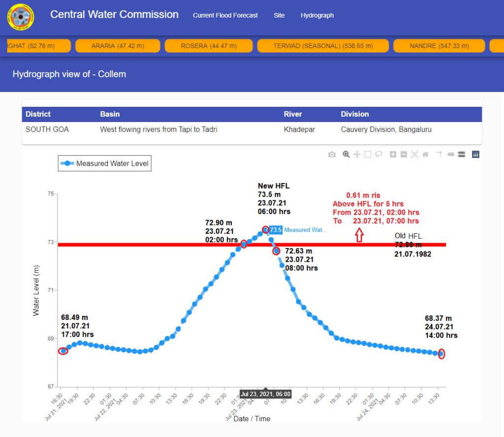Screen dimensions: 504x437
Task: Click the ARARIA (47.42 m) station button
Action: point(117,46)
